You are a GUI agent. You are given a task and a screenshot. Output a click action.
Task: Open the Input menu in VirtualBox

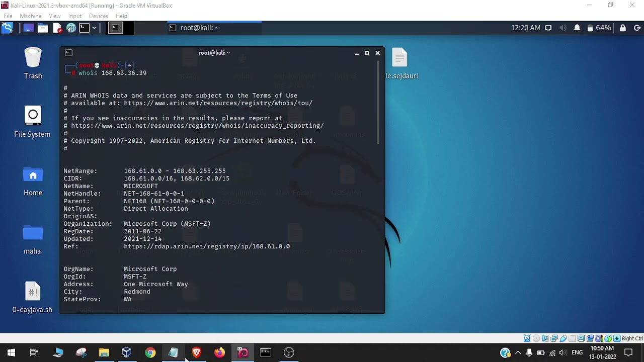pos(75,16)
